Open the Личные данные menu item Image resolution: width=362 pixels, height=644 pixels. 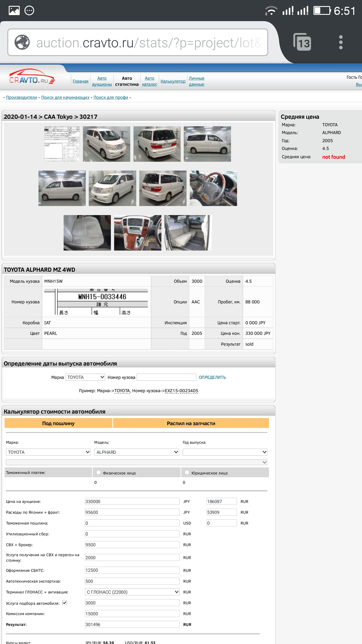(197, 81)
